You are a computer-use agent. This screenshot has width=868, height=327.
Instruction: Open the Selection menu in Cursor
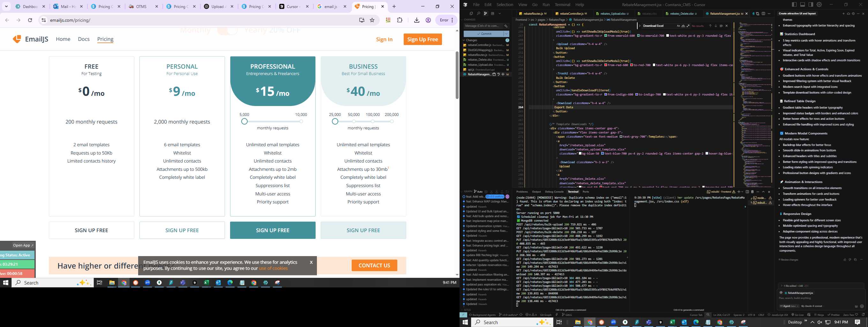[x=505, y=4]
